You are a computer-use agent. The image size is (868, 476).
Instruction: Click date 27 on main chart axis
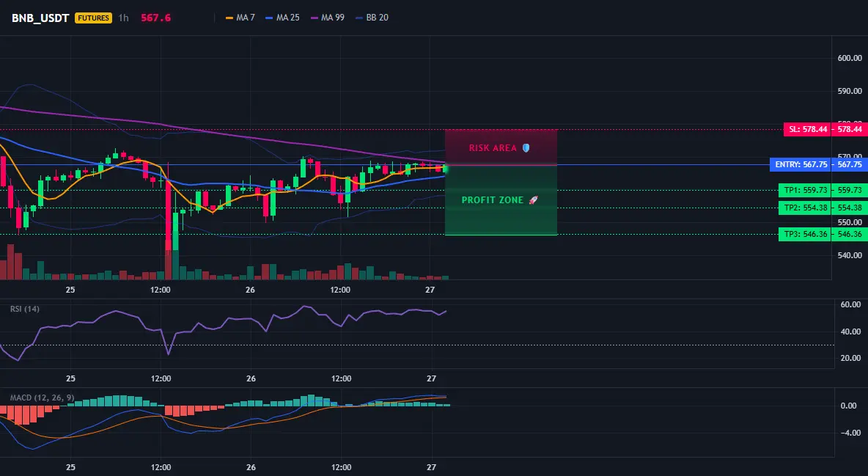(430, 290)
